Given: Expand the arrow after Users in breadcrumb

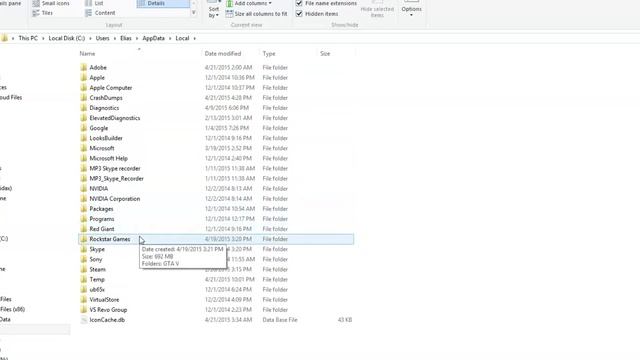Looking at the screenshot, I should (115, 38).
